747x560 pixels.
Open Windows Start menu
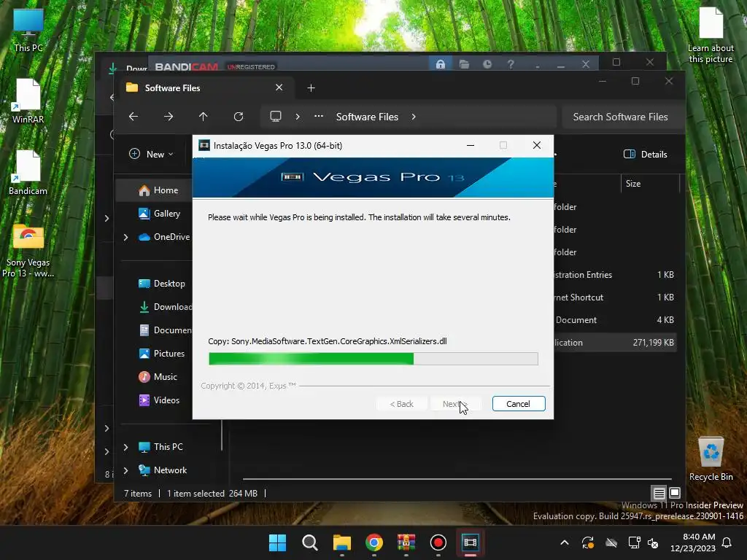tap(278, 542)
